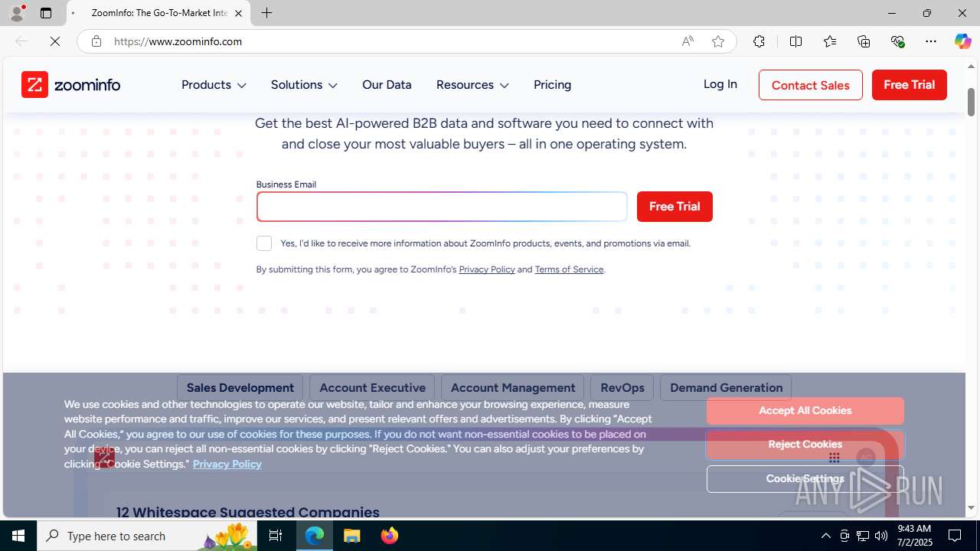Show hidden system tray icons
Image resolution: width=980 pixels, height=551 pixels.
coord(825,536)
